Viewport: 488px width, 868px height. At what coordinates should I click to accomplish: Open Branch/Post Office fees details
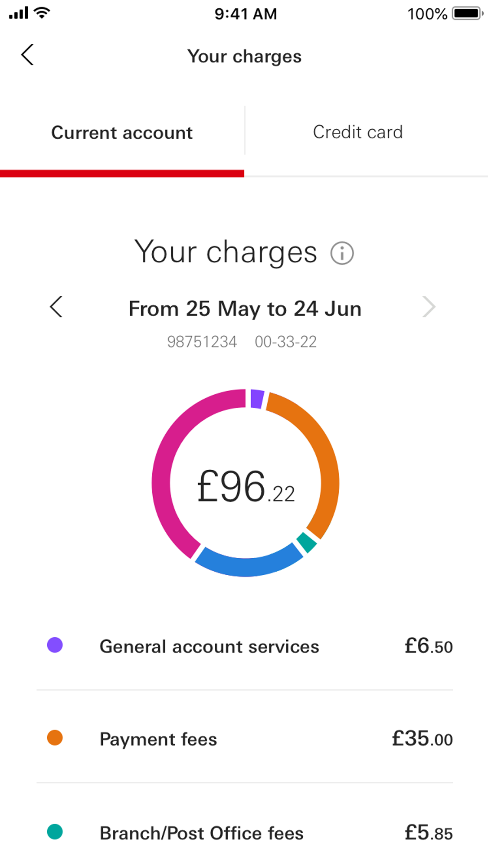[202, 833]
